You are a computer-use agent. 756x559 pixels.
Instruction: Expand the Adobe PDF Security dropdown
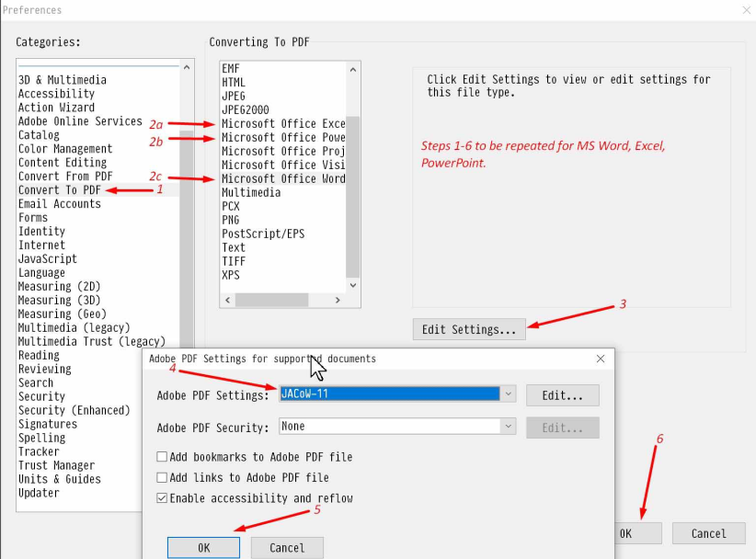509,427
